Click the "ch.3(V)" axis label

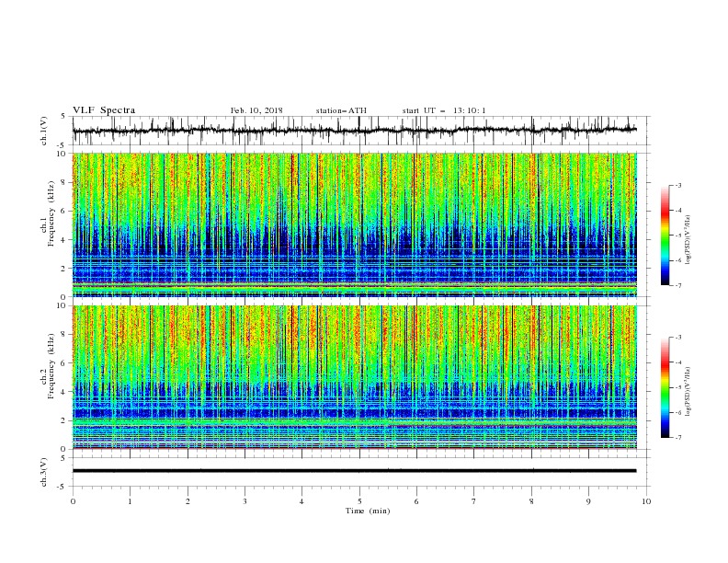pos(44,472)
